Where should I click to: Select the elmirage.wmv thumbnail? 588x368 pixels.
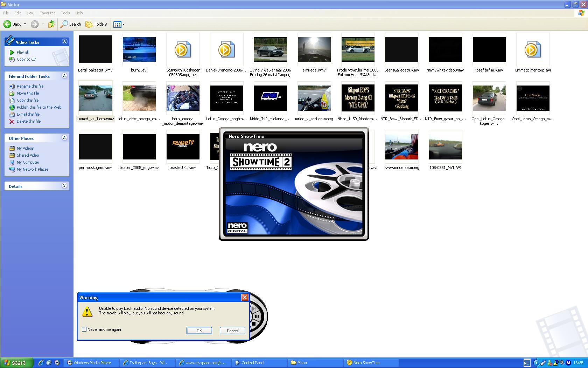click(x=314, y=49)
